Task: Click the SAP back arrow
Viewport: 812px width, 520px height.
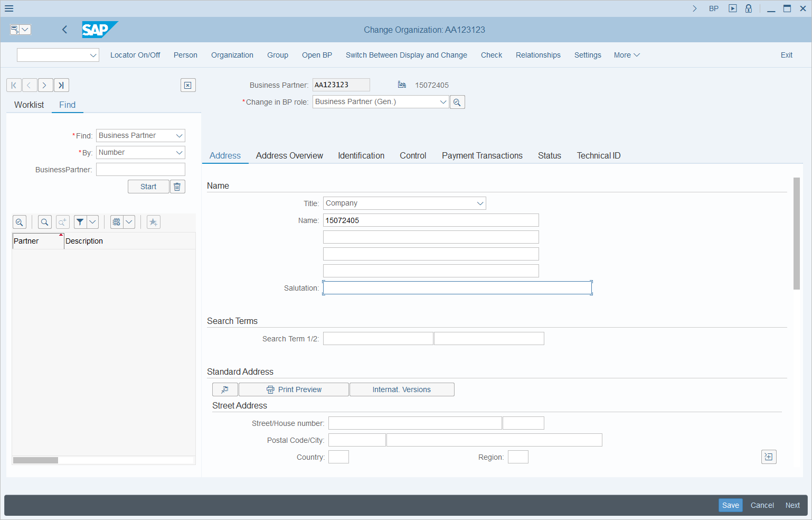Action: pos(64,30)
